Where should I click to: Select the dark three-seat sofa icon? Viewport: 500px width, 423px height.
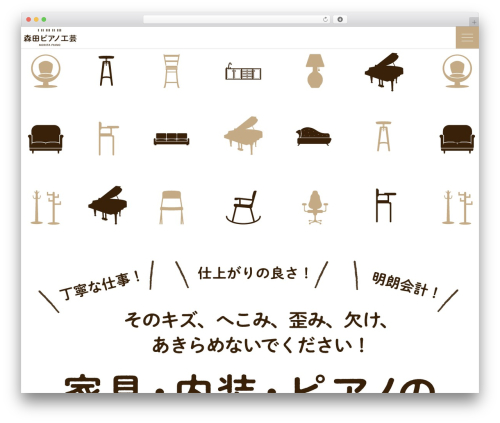[171, 139]
